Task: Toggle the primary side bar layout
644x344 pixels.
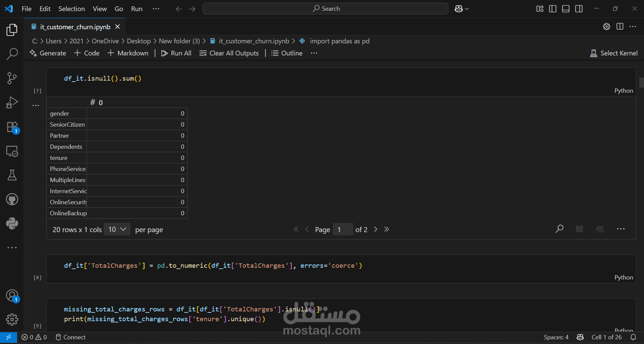Action: tap(553, 9)
